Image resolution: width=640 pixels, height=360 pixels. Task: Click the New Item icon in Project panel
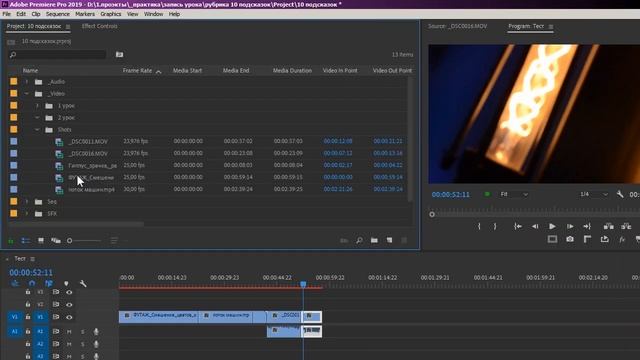coord(389,240)
